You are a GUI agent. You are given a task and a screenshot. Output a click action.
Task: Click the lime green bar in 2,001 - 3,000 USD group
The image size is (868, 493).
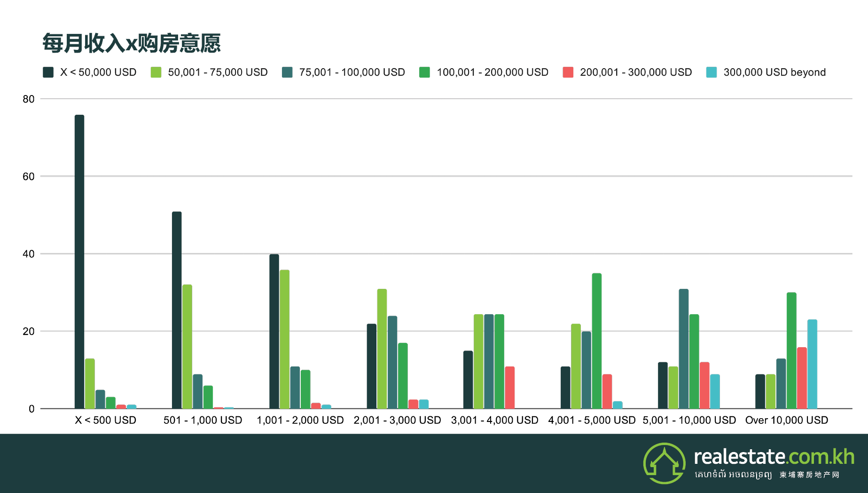click(x=382, y=349)
